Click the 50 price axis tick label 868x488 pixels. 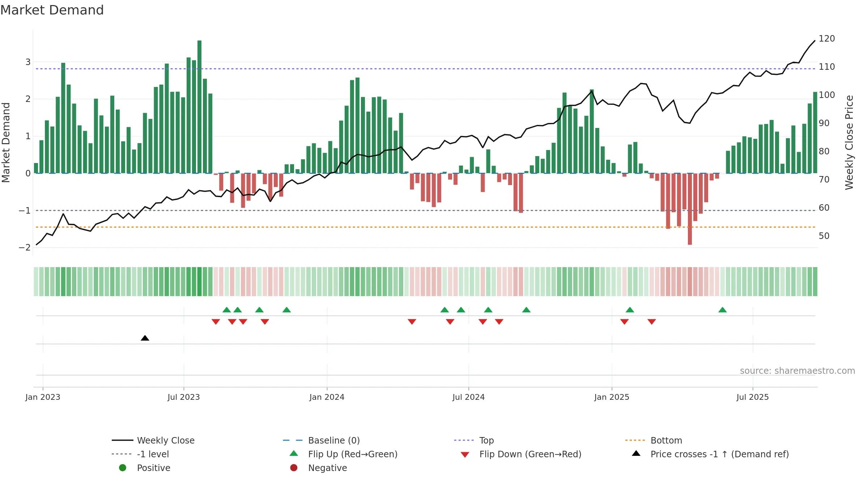(824, 236)
